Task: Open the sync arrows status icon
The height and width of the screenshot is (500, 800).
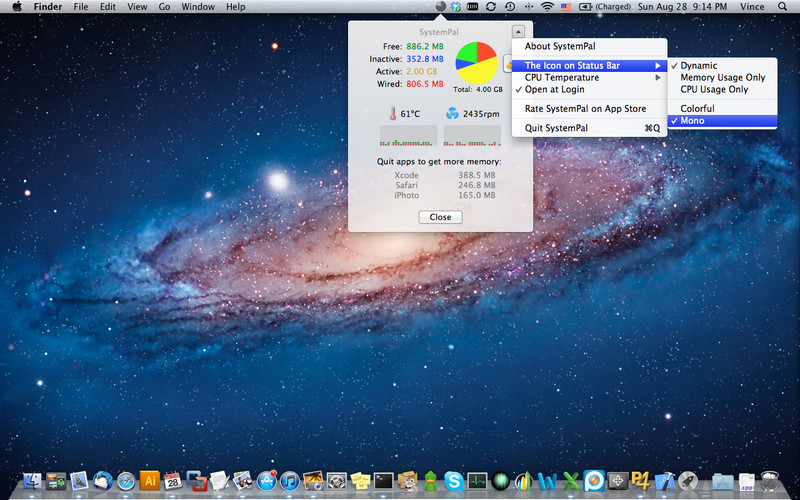Action: (x=491, y=7)
